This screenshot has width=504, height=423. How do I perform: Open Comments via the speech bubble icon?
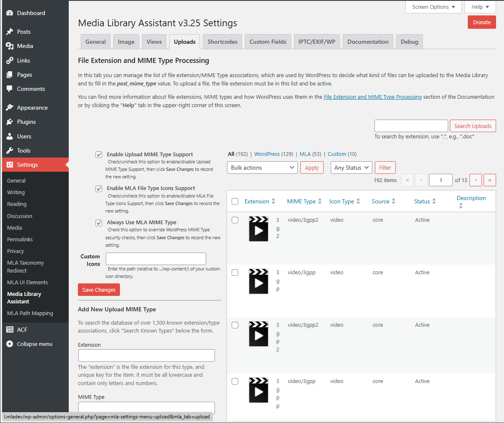pyautogui.click(x=10, y=89)
